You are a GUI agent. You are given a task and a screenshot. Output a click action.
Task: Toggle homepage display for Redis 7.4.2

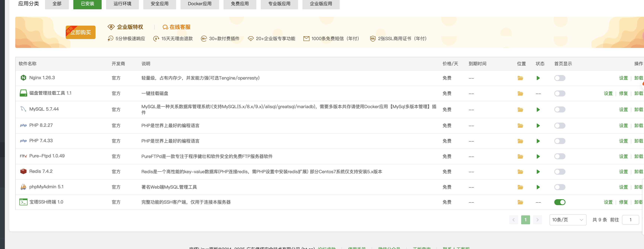tap(559, 172)
